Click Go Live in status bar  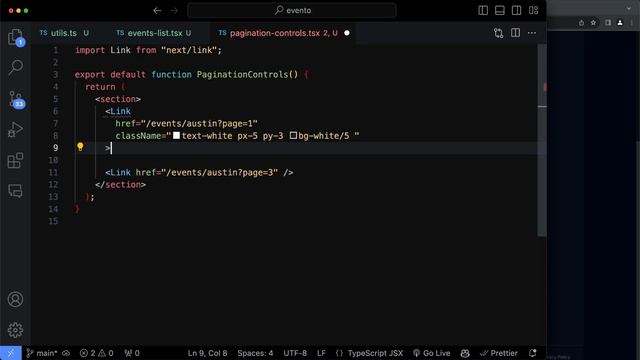431,353
